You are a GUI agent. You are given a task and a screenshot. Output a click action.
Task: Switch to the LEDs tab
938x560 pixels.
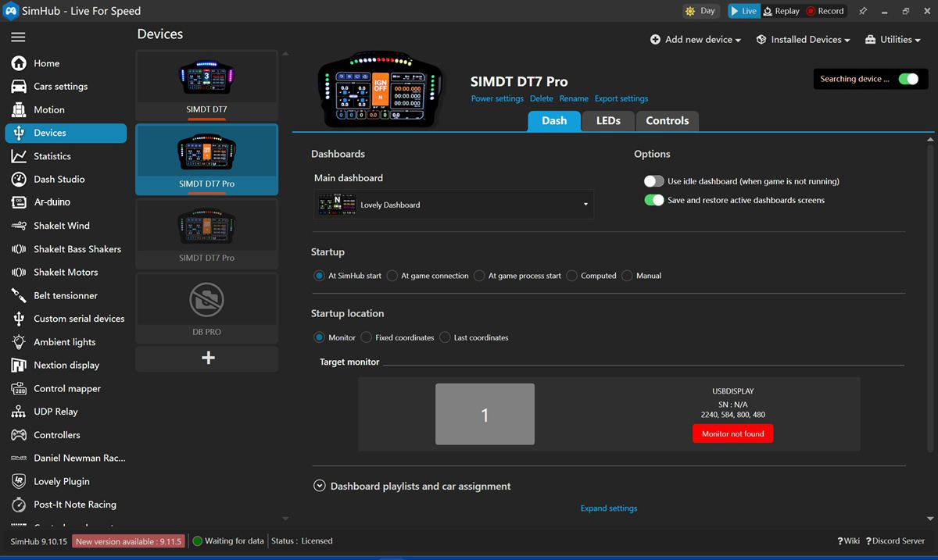[608, 121]
